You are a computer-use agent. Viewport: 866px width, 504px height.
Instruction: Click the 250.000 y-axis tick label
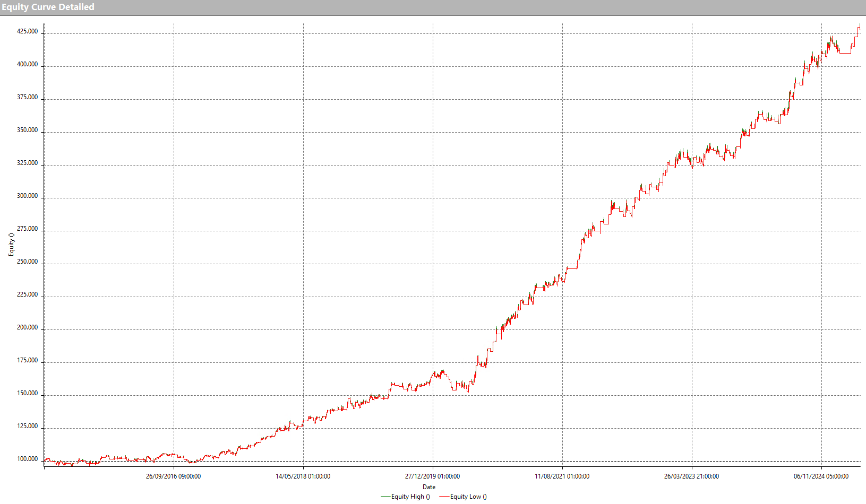(28, 262)
